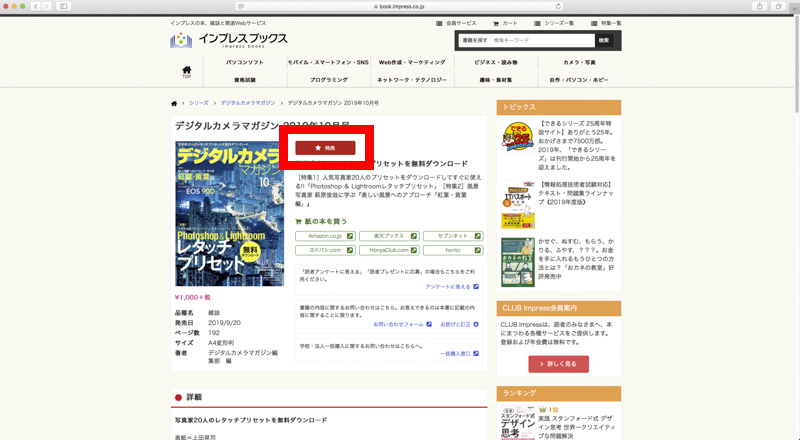This screenshot has width=800, height=440.
Task: Open プログラミング category
Action: point(328,80)
